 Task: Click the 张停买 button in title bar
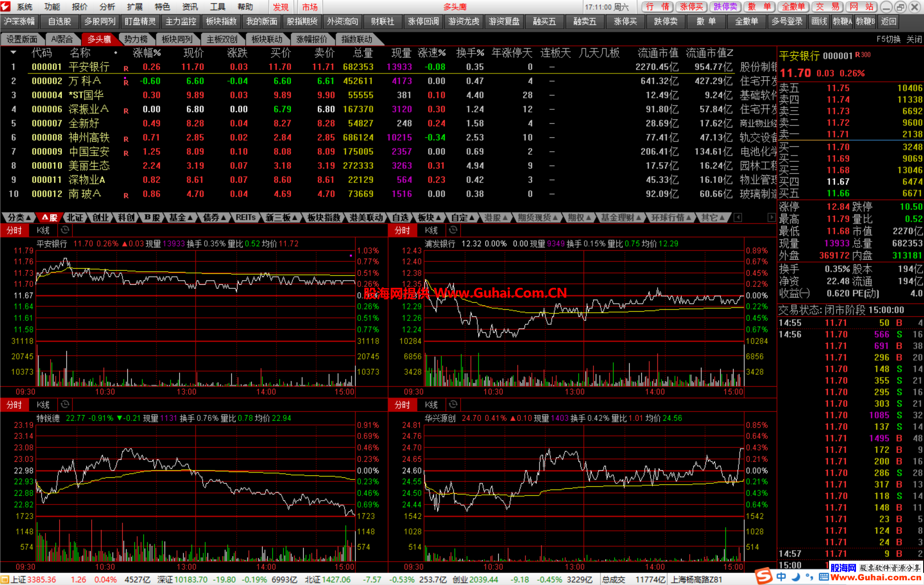click(691, 7)
